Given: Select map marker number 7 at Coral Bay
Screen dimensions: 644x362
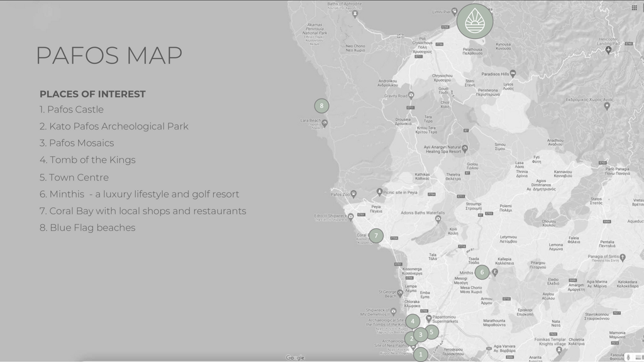Looking at the screenshot, I should [375, 236].
